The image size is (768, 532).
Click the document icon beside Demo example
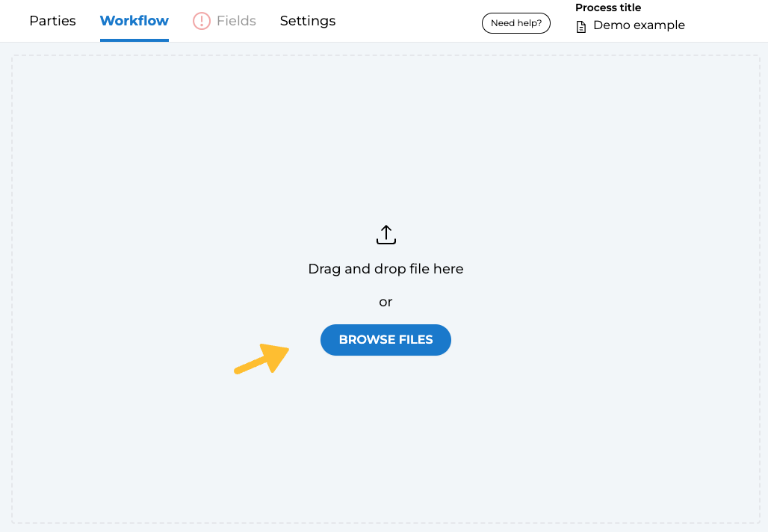pyautogui.click(x=581, y=26)
